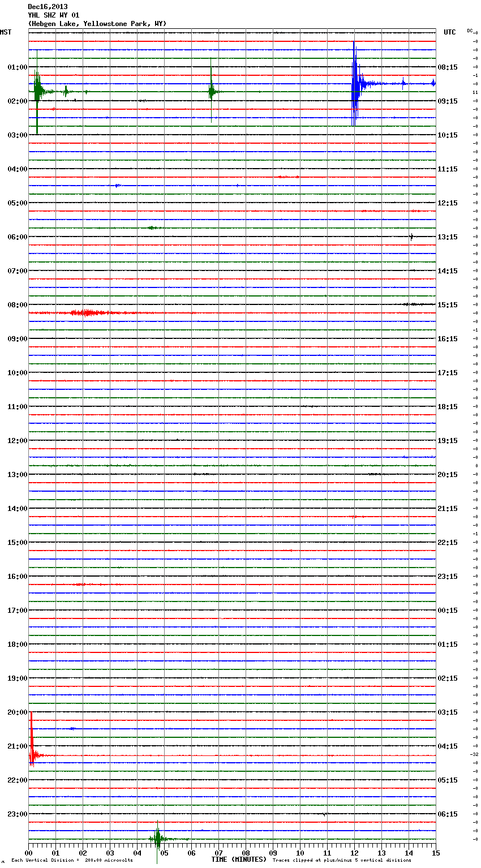The height and width of the screenshot is (868, 481).
Task: Click the 'UTC' column header
Action: [450, 32]
